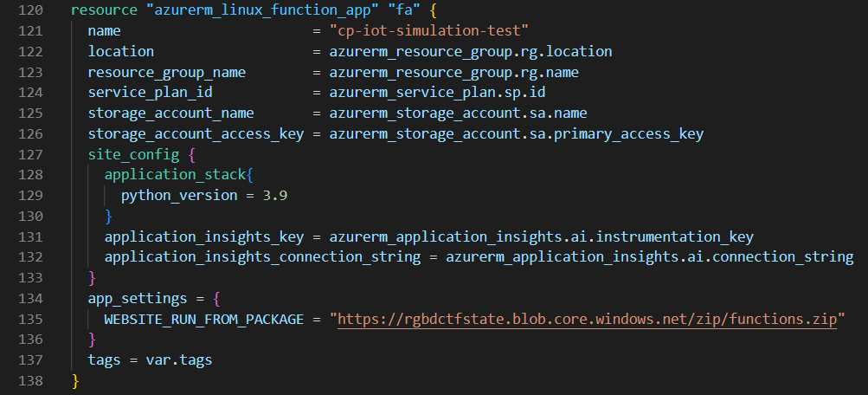
Task: Click azurerm_service_plan.sp.id value
Action: (x=437, y=93)
